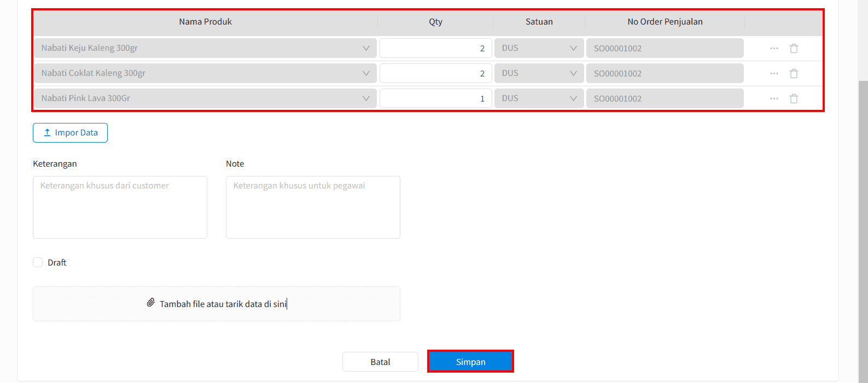Open more options for Nabati Coklat Kaleng row

774,73
